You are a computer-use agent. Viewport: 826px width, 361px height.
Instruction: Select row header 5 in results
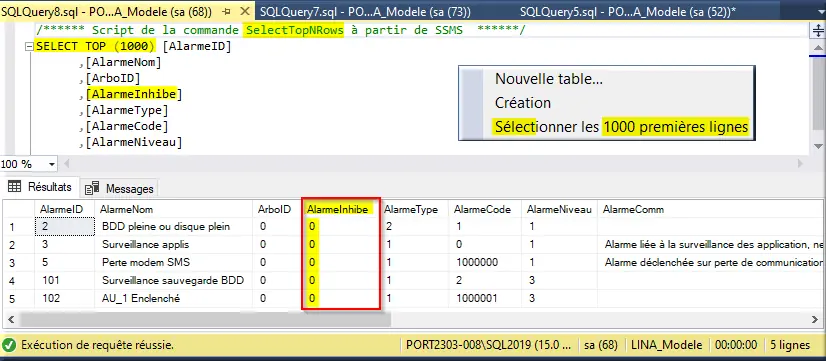[18, 298]
